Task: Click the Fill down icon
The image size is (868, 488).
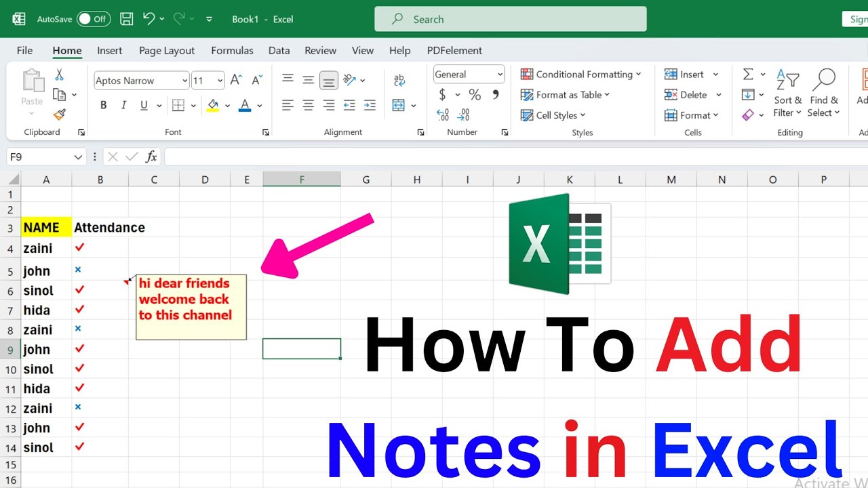Action: tap(748, 95)
